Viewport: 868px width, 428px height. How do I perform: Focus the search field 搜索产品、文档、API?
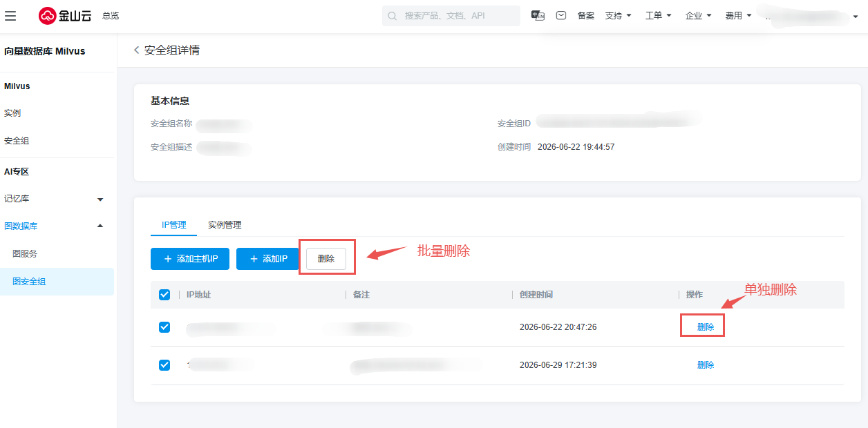(451, 16)
